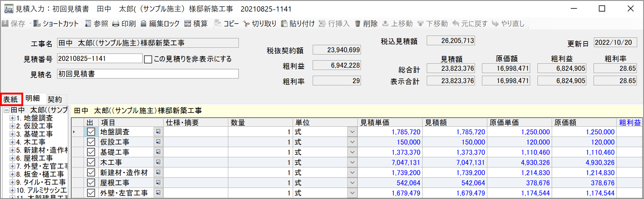Image resolution: width=644 pixels, height=199 pixels.
Task: Click the 保存 (Save) toolbar icon
Action: tap(5, 24)
